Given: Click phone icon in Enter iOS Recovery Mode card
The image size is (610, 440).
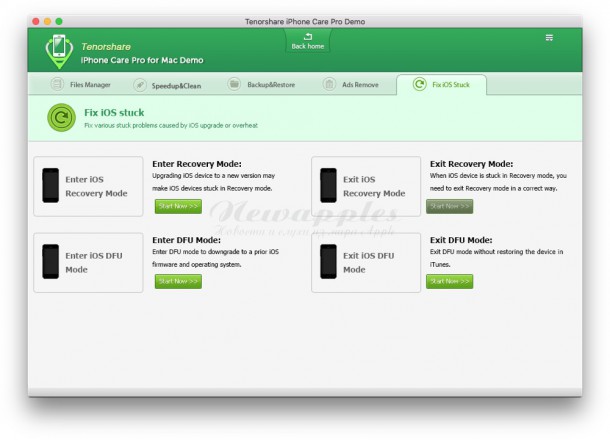Looking at the screenshot, I should [51, 185].
